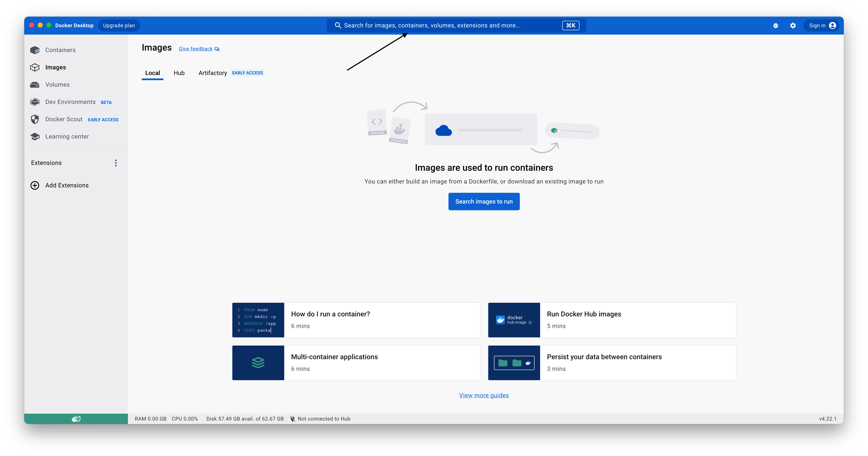Click 'RAM 0.00 GB' status text
The width and height of the screenshot is (868, 456).
pyautogui.click(x=151, y=419)
